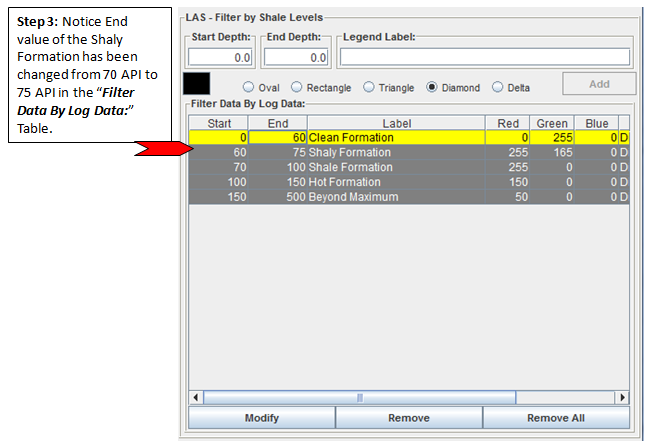Viewport: 651px width, 446px height.
Task: Click the Add button
Action: coord(599,84)
